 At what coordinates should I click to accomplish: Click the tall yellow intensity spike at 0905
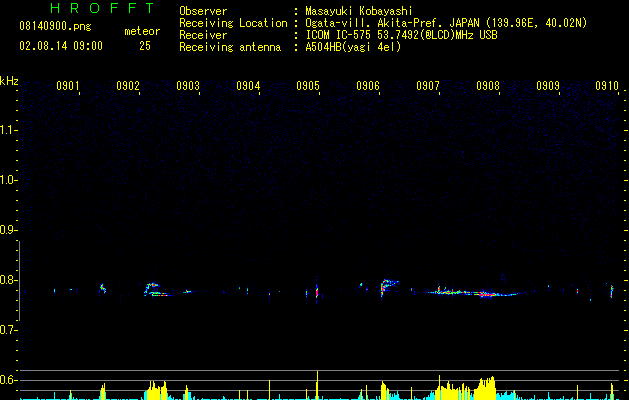pyautogui.click(x=317, y=385)
